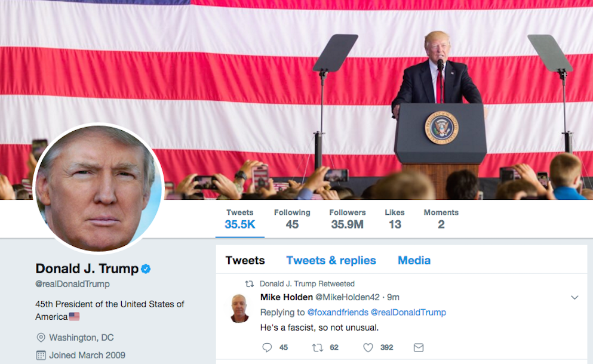Viewport: 593px width, 364px height.
Task: Open the @foxandfriends mention link
Action: pyautogui.click(x=338, y=313)
